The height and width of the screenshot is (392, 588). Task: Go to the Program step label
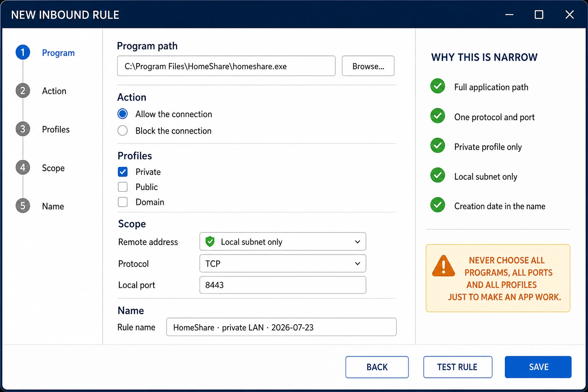[x=58, y=53]
